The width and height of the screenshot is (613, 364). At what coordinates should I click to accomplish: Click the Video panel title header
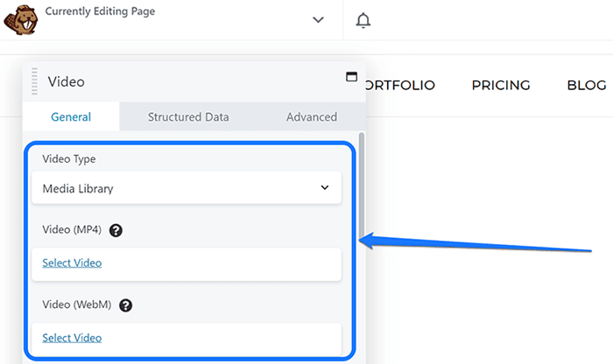click(67, 81)
